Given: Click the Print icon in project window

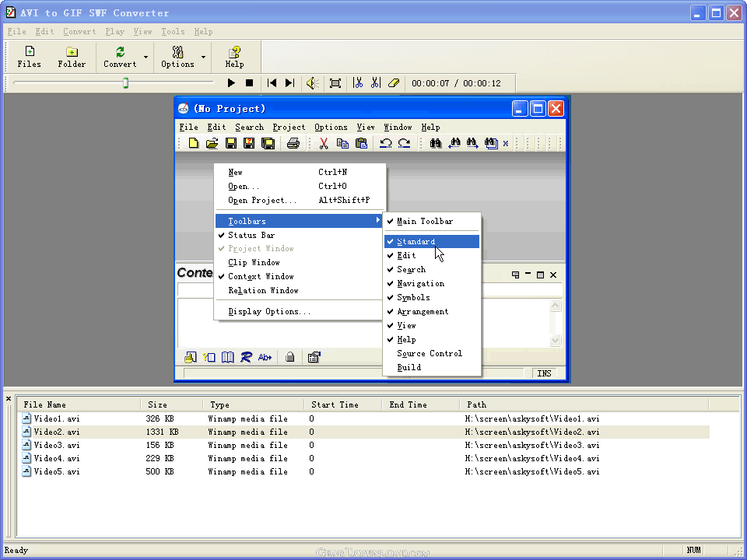Looking at the screenshot, I should click(293, 143).
